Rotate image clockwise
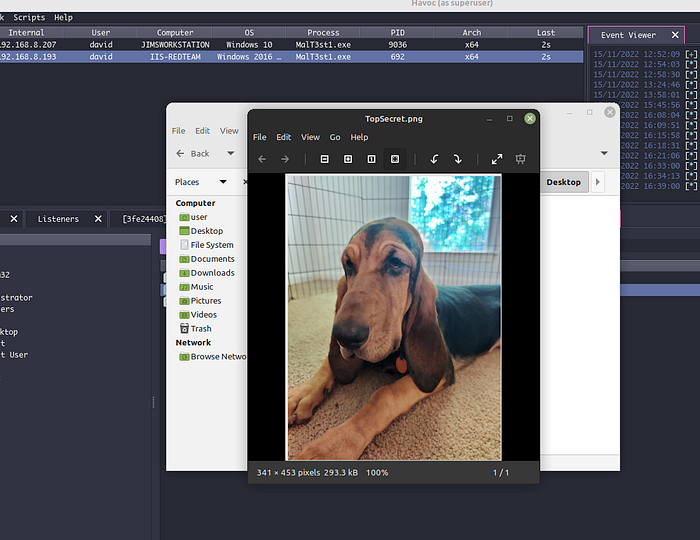The image size is (700, 540). point(458,159)
